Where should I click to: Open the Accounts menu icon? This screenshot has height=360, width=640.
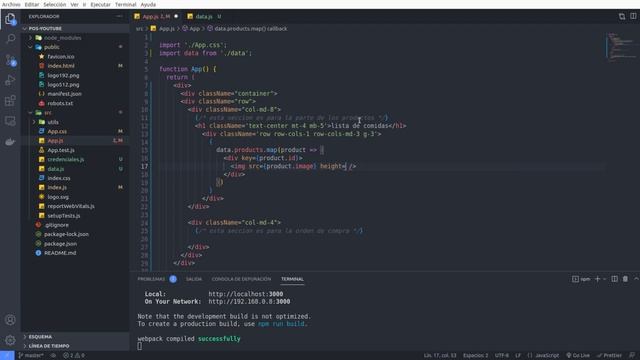(10, 320)
